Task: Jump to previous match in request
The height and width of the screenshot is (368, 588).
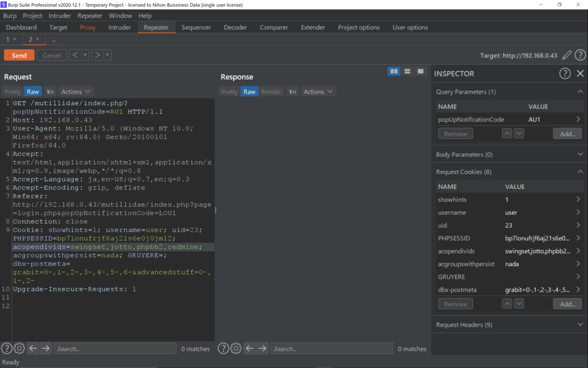Action: [x=33, y=348]
